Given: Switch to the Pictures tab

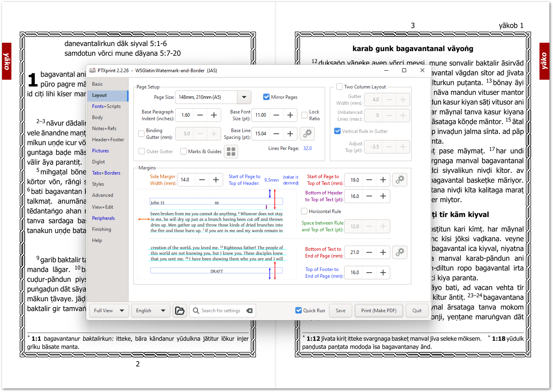Looking at the screenshot, I should (x=100, y=150).
